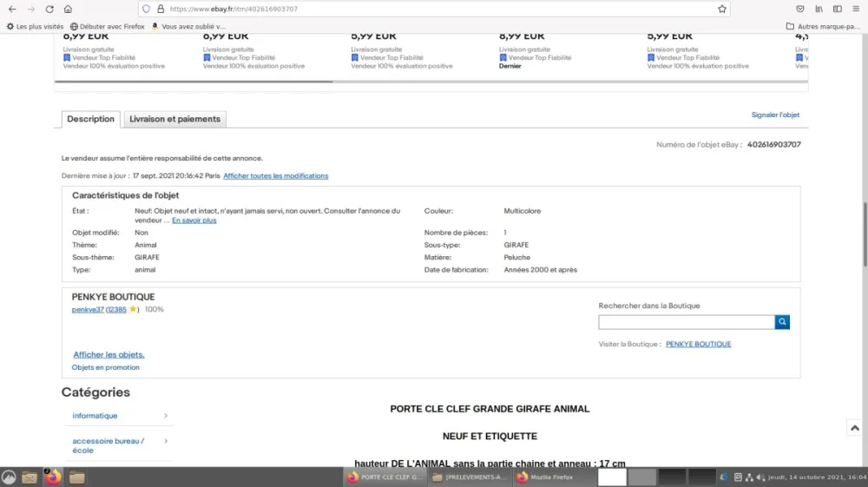This screenshot has width=868, height=487.
Task: Select the Description tab
Action: pos(91,119)
